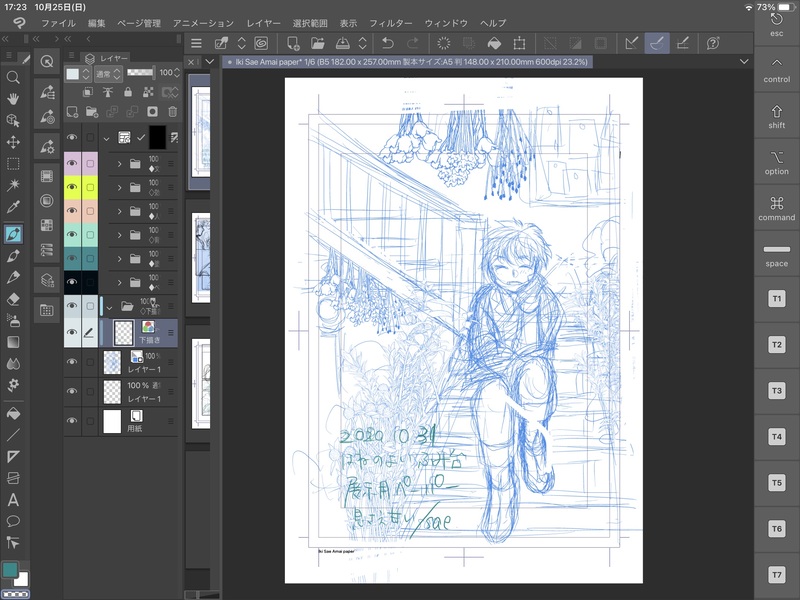This screenshot has height=600, width=800.
Task: Collapse the open 下描き folder chevron
Action: tap(109, 307)
